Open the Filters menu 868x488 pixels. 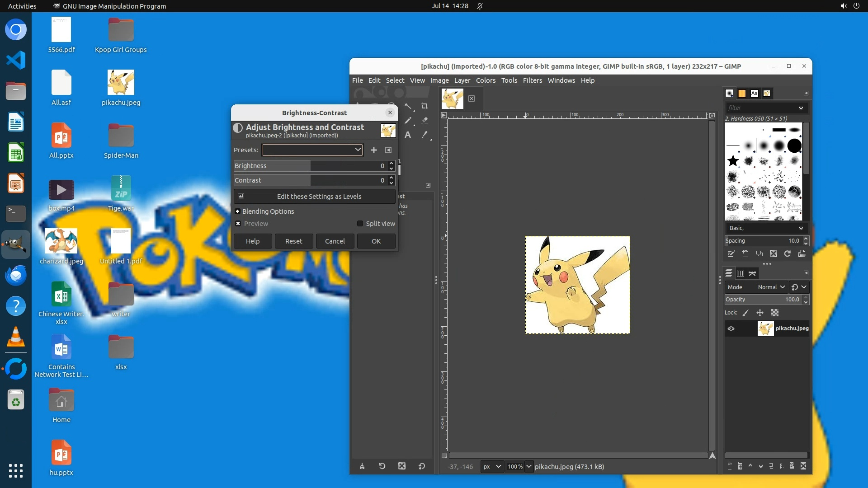pyautogui.click(x=532, y=80)
